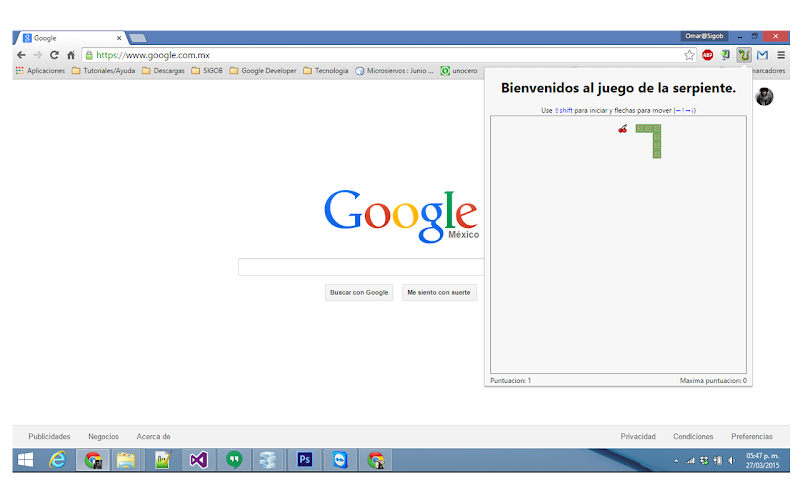The height and width of the screenshot is (500, 800).
Task: Open Photoshop from the taskbar
Action: point(305,460)
